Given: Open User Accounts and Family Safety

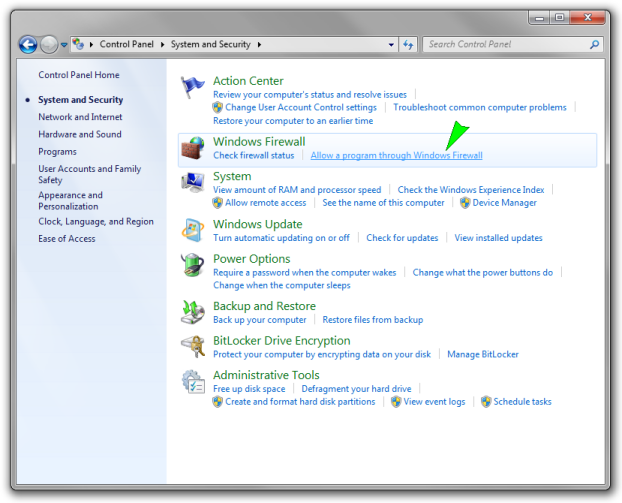Looking at the screenshot, I should (90, 174).
